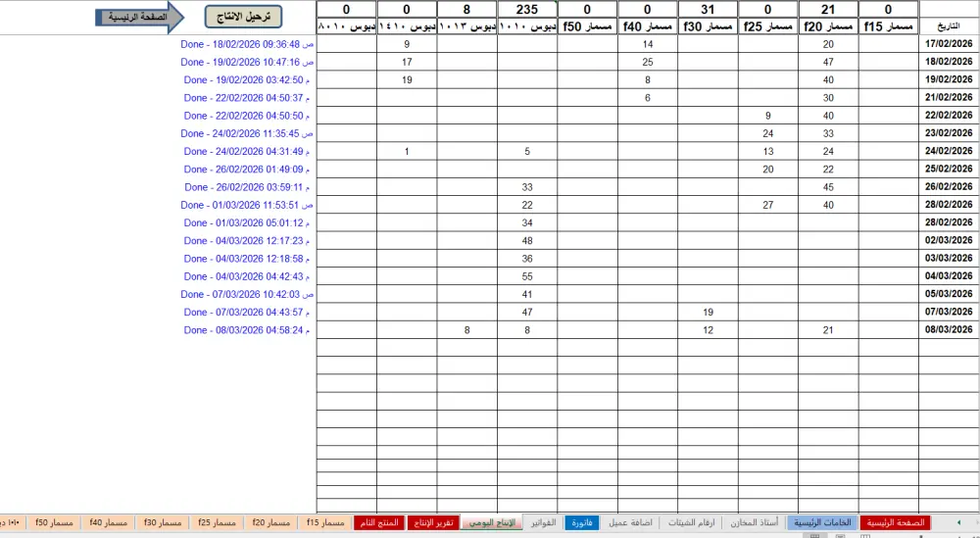Click the value 12 in the 08/03/2026 row
The image size is (980, 538).
(x=708, y=329)
